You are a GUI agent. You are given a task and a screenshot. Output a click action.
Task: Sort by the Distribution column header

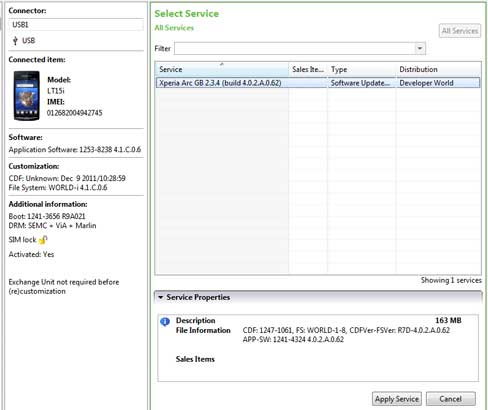point(438,69)
